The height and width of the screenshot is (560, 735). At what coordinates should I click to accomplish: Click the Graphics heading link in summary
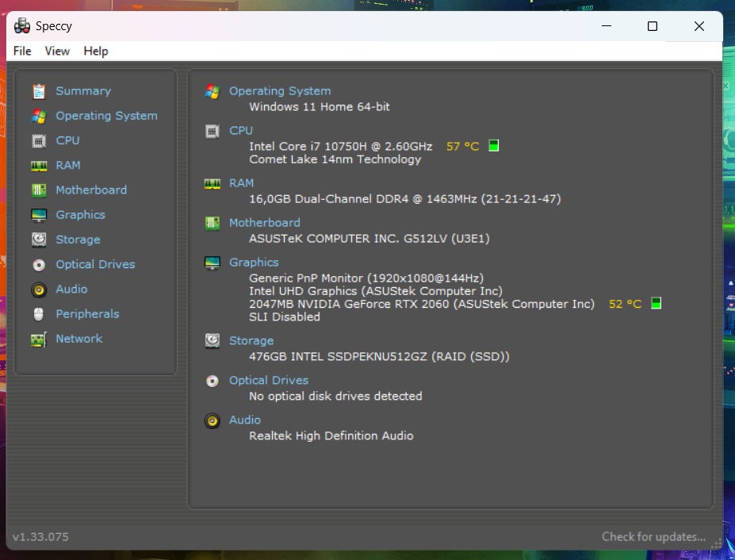click(254, 263)
